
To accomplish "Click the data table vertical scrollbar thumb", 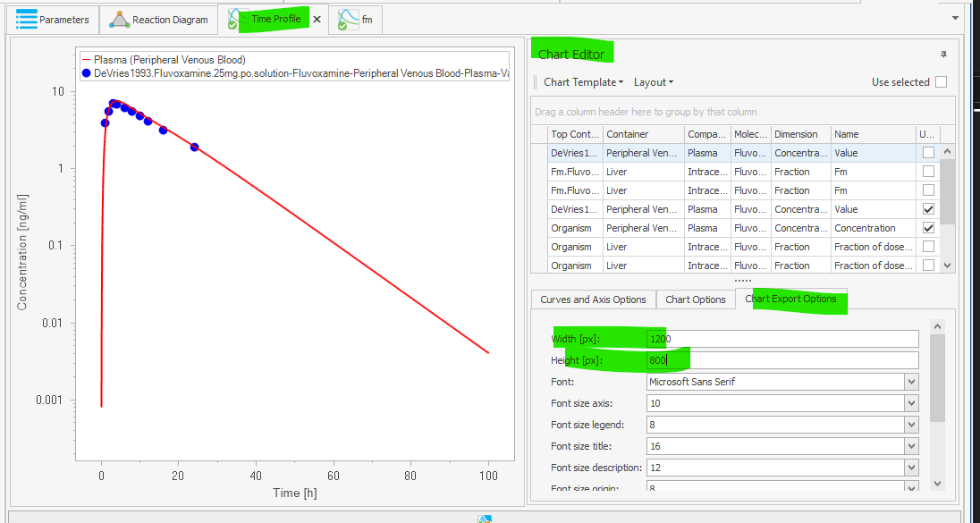I will coord(948,191).
